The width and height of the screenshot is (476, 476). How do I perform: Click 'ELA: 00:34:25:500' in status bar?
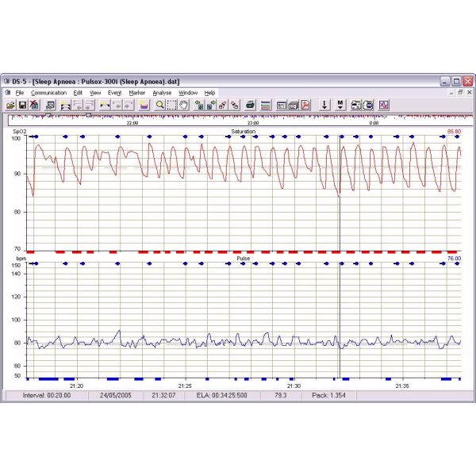221,395
